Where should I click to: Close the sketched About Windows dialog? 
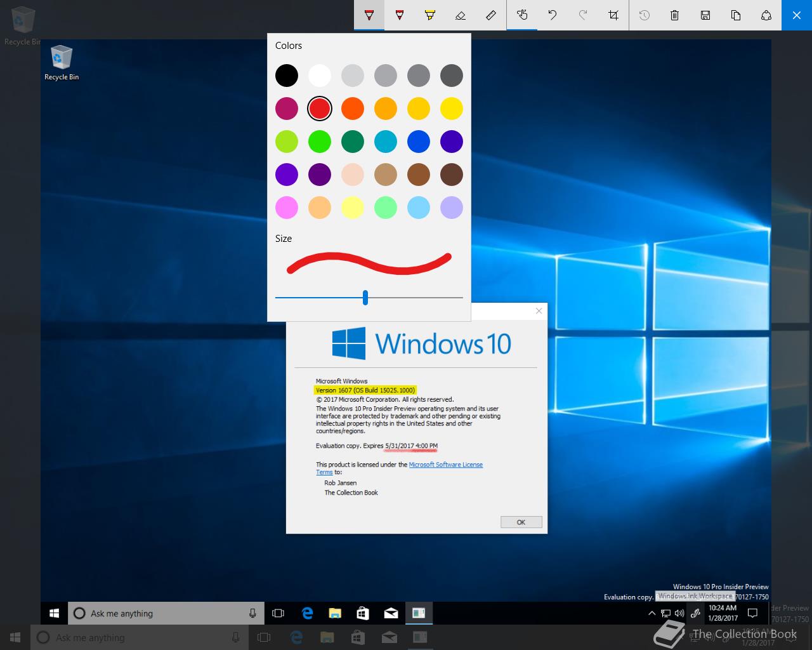click(x=539, y=311)
